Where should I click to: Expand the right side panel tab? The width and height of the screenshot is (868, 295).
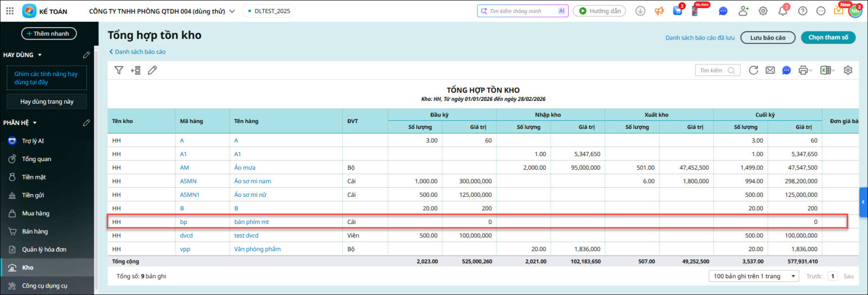pos(863,202)
